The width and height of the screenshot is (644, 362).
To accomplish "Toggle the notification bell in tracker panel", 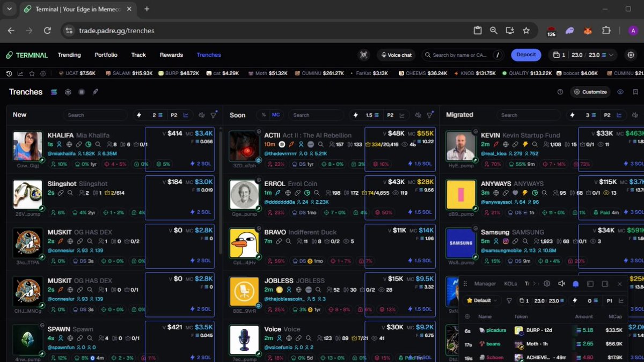I will [x=576, y=284].
